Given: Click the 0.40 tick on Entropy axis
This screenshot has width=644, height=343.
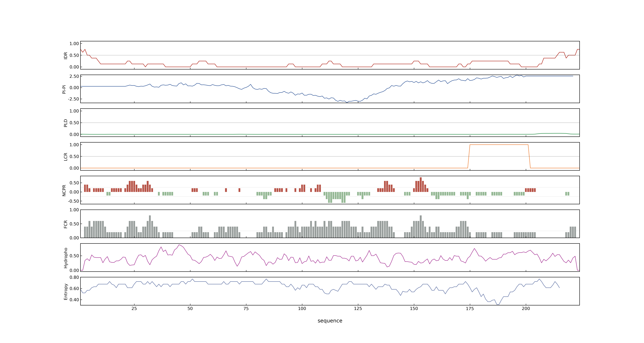Looking at the screenshot, I should pyautogui.click(x=74, y=300).
